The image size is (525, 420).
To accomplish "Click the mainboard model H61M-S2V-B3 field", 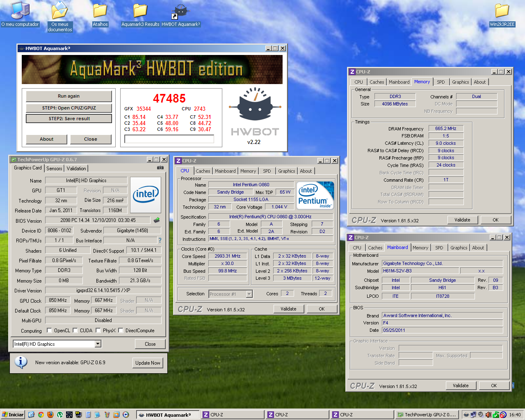I will point(420,271).
